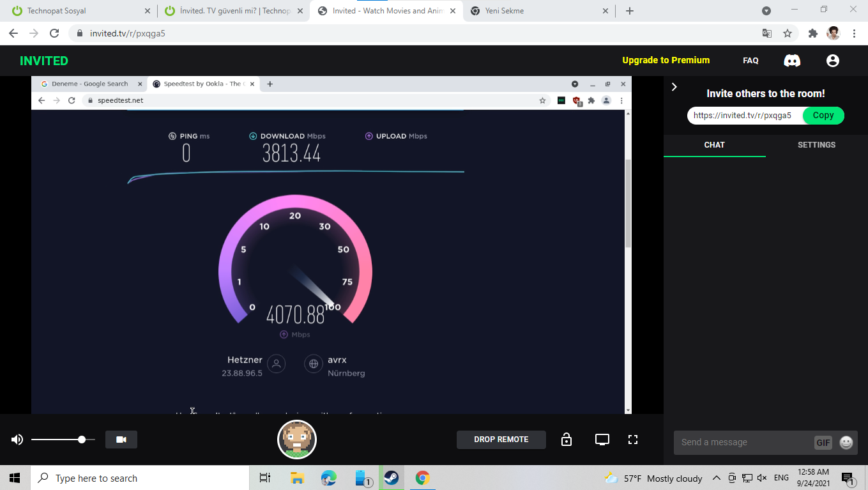Switch to the SETTINGS tab

(816, 145)
